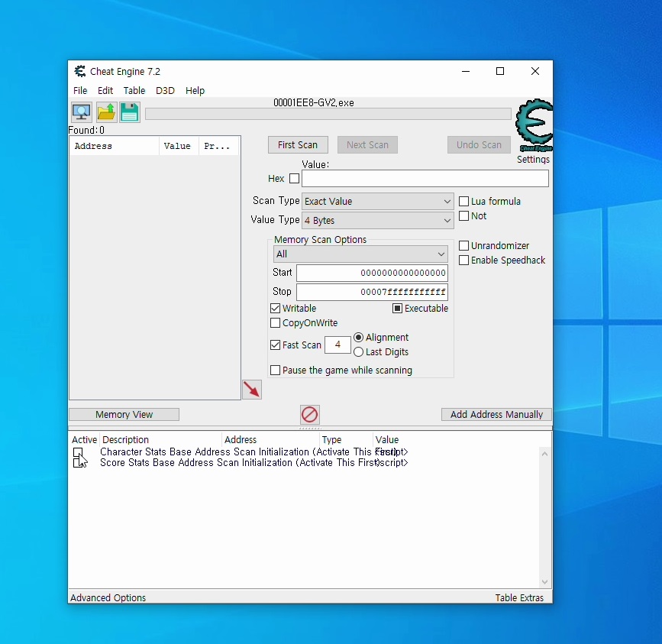Click Add Address Manually
This screenshot has width=662, height=644.
[x=496, y=414]
